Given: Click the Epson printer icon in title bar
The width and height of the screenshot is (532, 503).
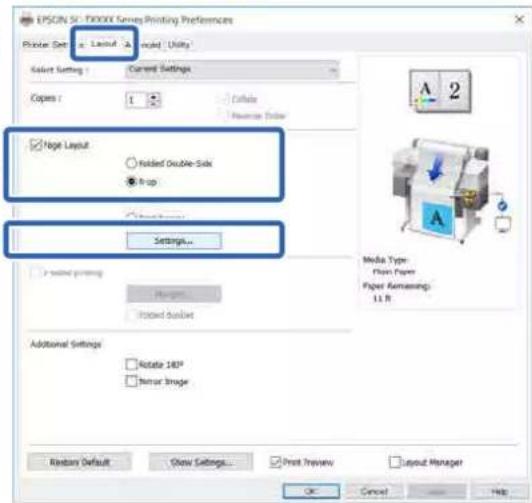Looking at the screenshot, I should (26, 19).
